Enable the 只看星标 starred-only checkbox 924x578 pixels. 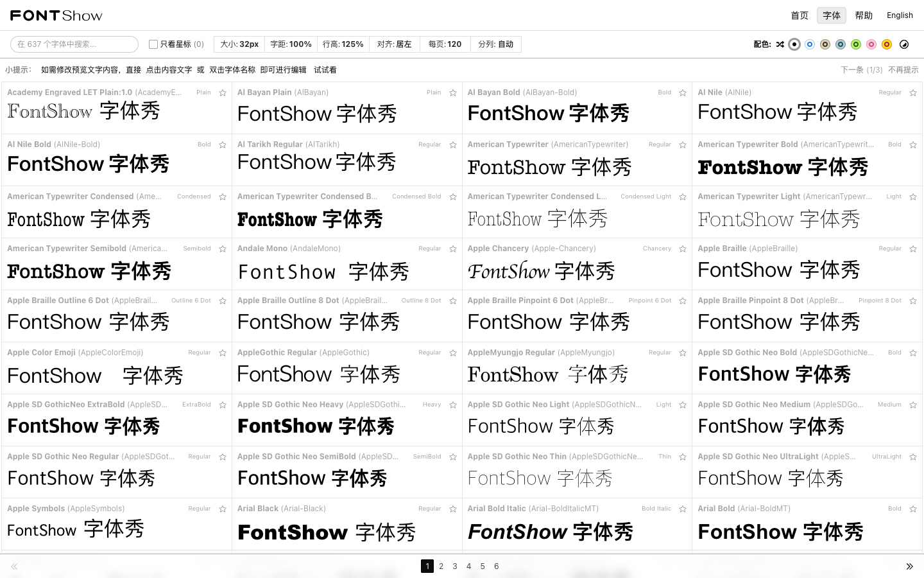click(x=153, y=44)
